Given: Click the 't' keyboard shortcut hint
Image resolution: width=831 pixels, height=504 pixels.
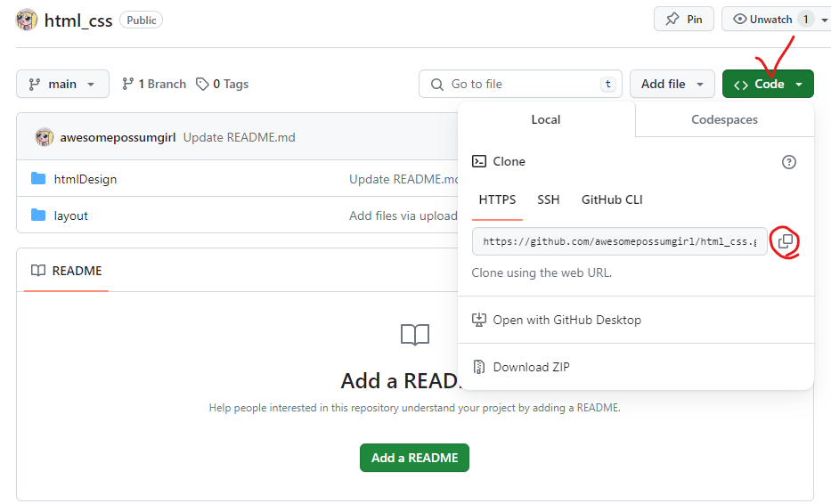Looking at the screenshot, I should pos(607,84).
